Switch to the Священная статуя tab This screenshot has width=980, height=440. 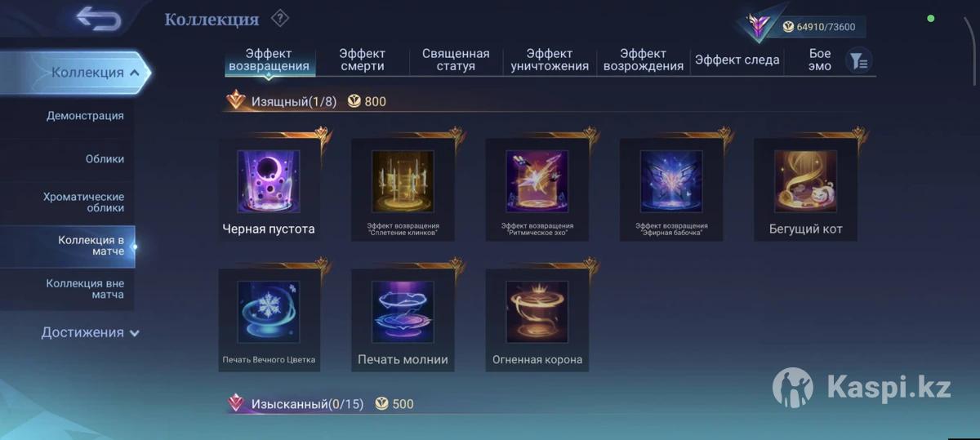click(x=456, y=60)
